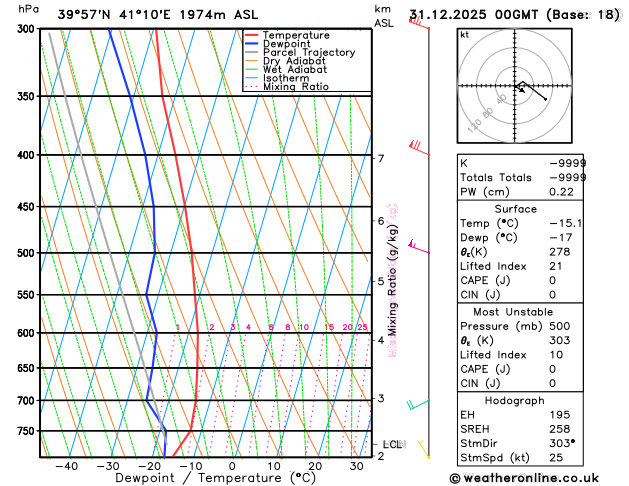The width and height of the screenshot is (629, 486).
Task: Click the 4 km altitude axis label
Action: (381, 340)
